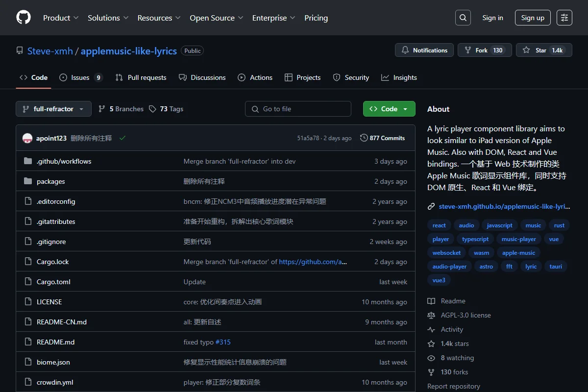Click the commit history clock icon

coord(364,138)
